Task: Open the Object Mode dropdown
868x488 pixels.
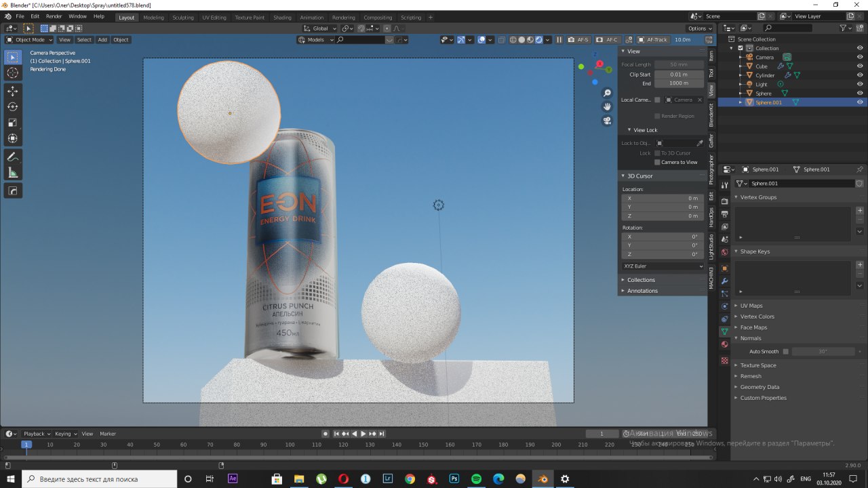Action: coord(29,40)
